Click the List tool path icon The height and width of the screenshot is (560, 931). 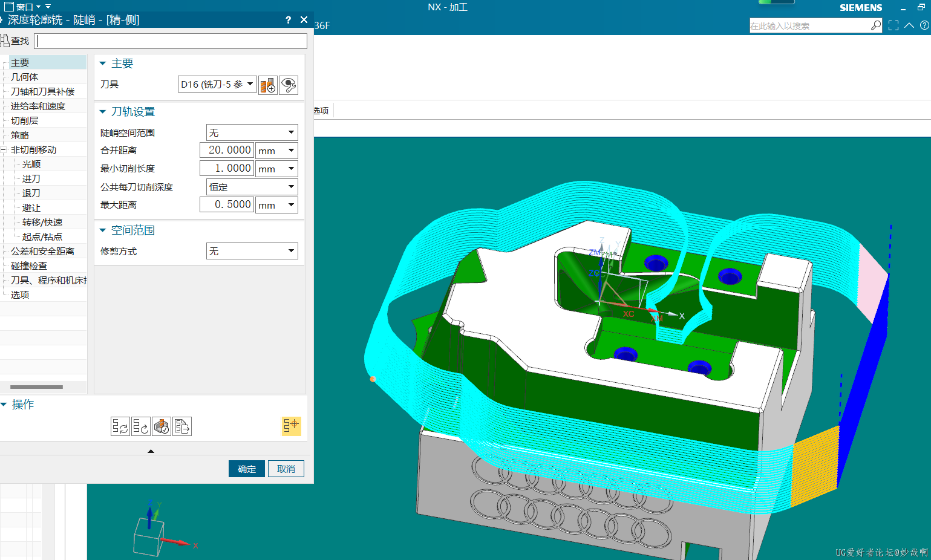182,426
